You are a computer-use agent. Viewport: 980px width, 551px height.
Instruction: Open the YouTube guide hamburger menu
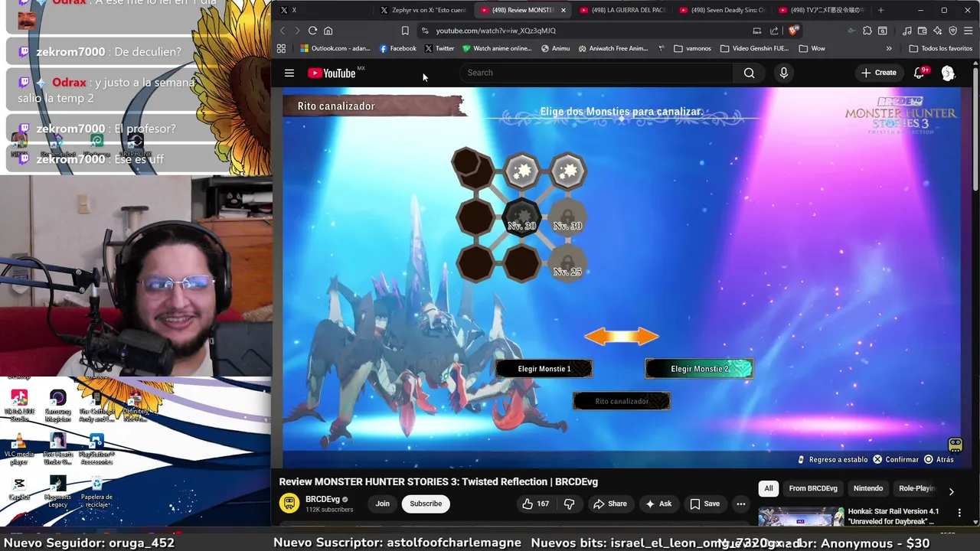289,73
